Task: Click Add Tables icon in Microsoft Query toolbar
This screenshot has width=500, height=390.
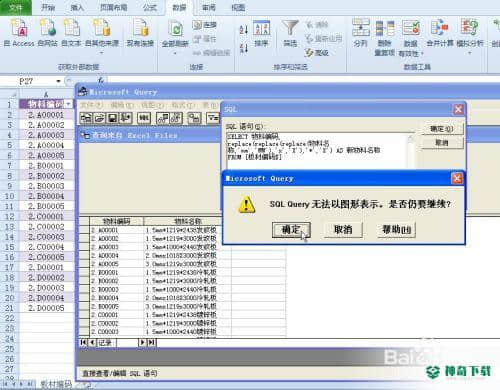Action: pos(194,118)
